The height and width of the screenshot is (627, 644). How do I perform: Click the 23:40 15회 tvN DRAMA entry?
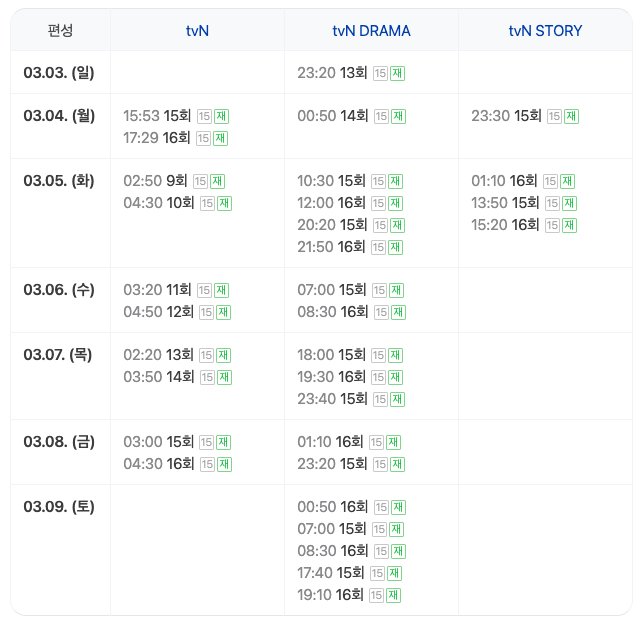(351, 399)
